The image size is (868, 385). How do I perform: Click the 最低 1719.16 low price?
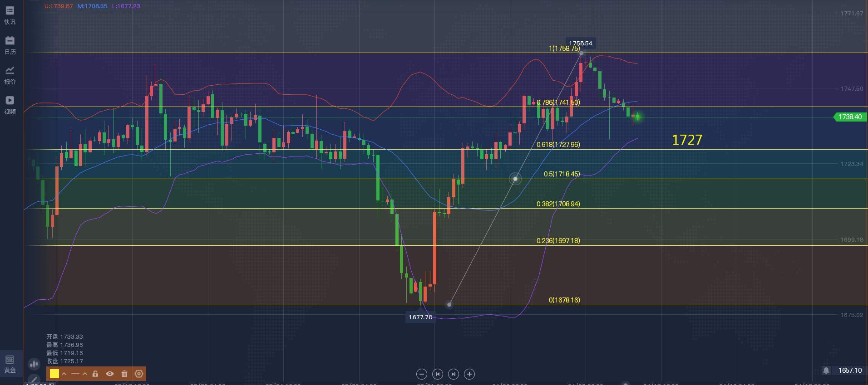pyautogui.click(x=64, y=353)
